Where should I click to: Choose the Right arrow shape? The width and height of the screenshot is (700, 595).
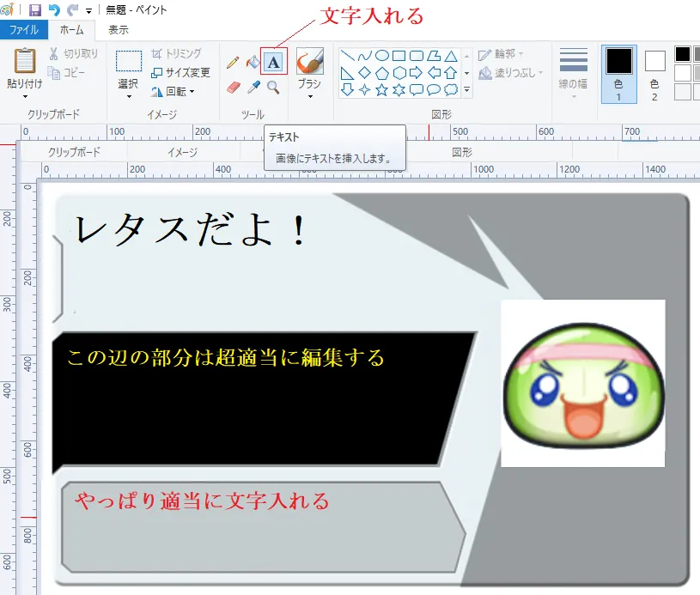click(416, 73)
